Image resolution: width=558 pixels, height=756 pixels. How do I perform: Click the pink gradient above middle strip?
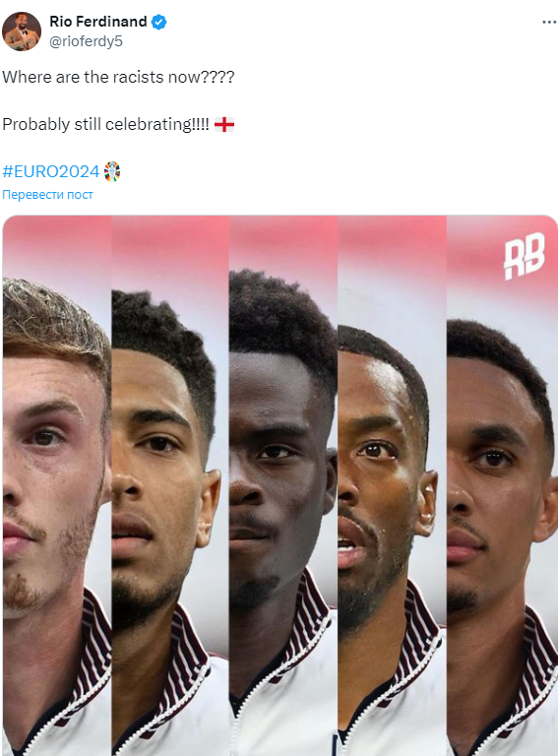(283, 241)
